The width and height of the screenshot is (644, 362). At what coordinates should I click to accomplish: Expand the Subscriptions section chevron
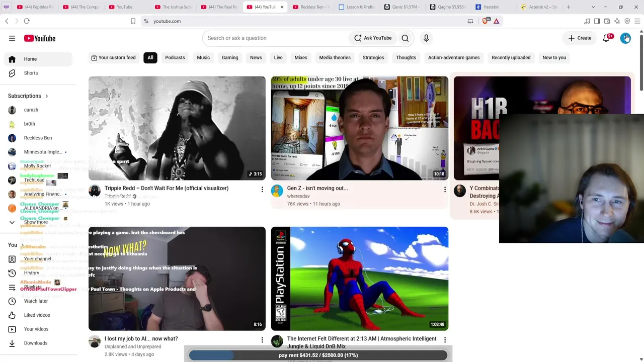pos(46,96)
